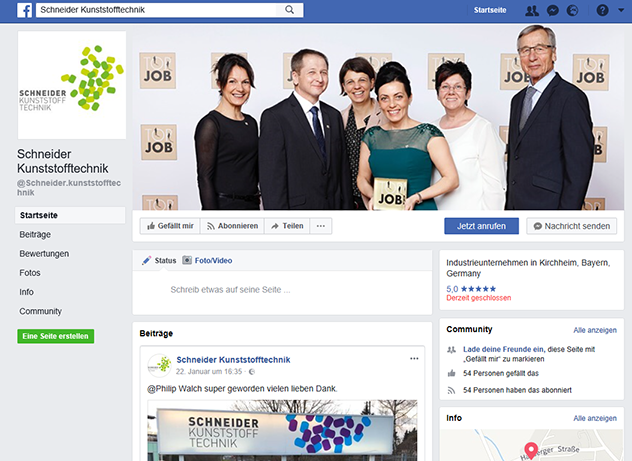Toggle Gefällt mir for this page
Screen dimensions: 632x461
click(x=169, y=226)
